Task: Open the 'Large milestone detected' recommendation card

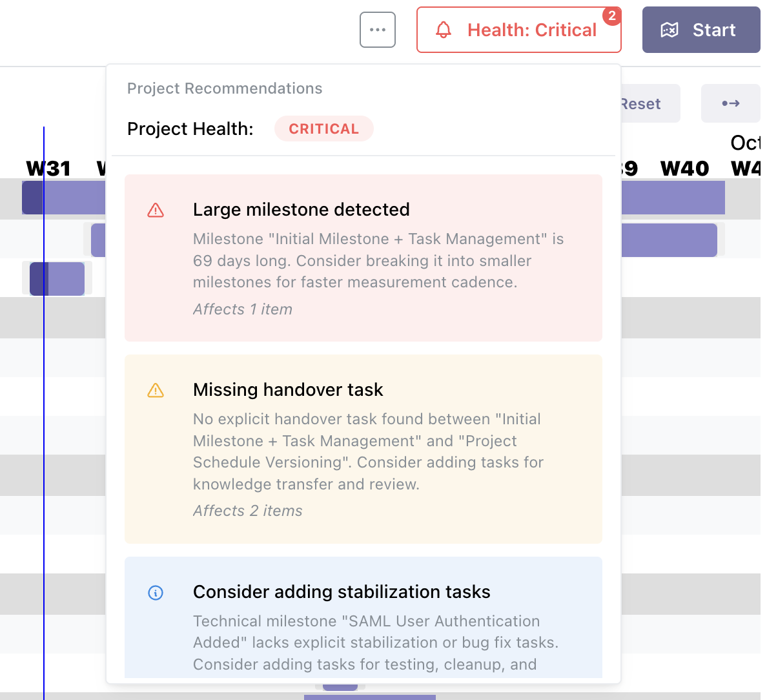Action: 363,257
